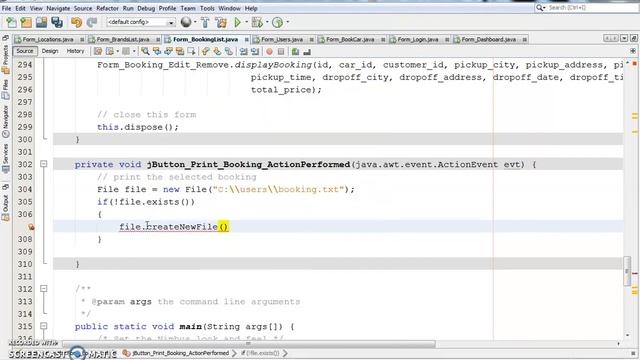Open the Services side panel

click(5, 158)
